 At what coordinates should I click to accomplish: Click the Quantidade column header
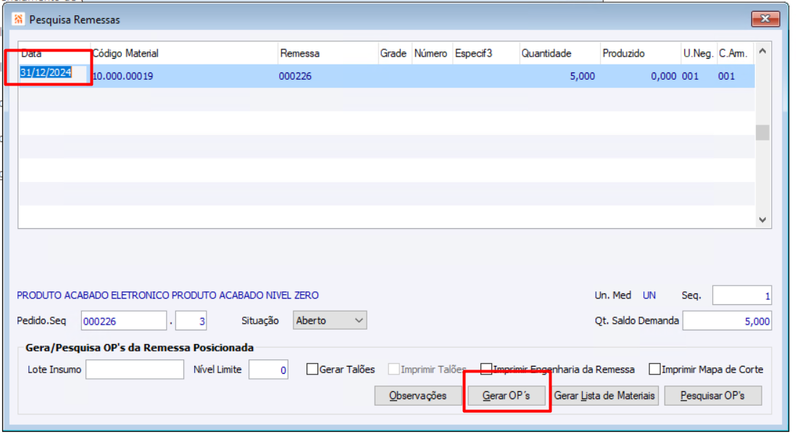[x=559, y=53]
